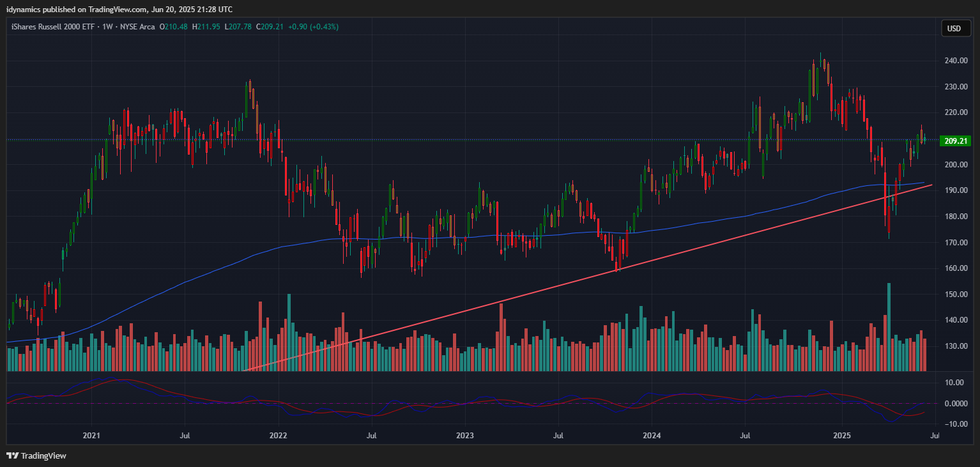Click the 2024 time axis label

click(652, 436)
